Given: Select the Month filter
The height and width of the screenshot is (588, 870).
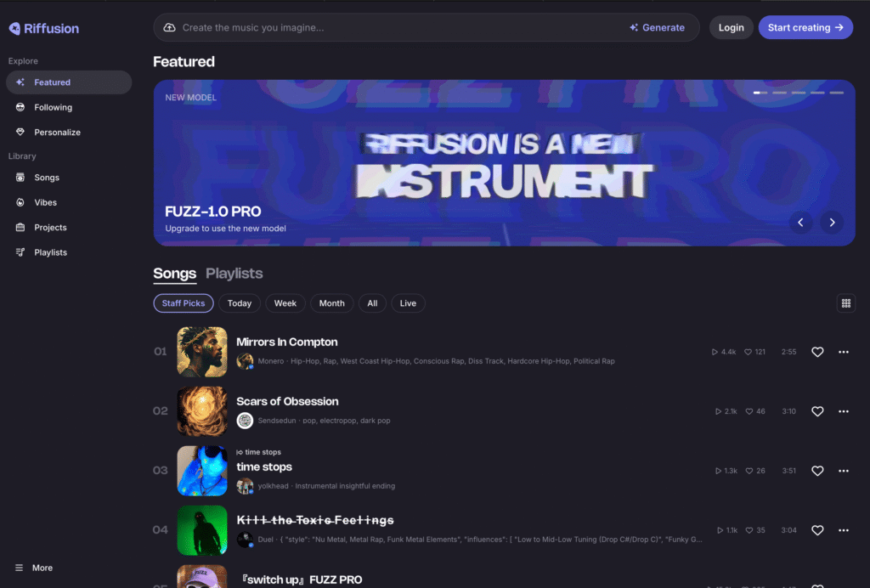Looking at the screenshot, I should (x=332, y=303).
